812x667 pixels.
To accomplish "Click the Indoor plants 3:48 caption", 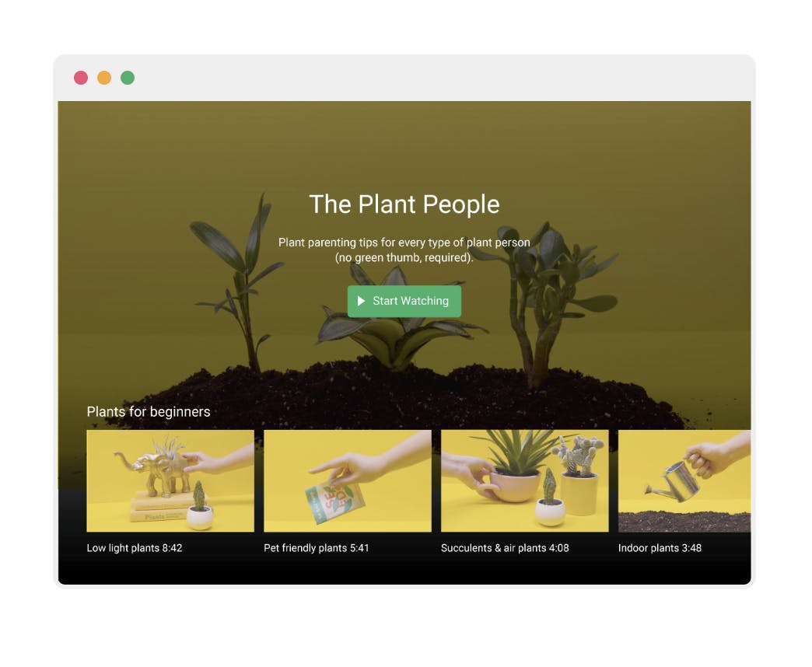I will click(660, 548).
